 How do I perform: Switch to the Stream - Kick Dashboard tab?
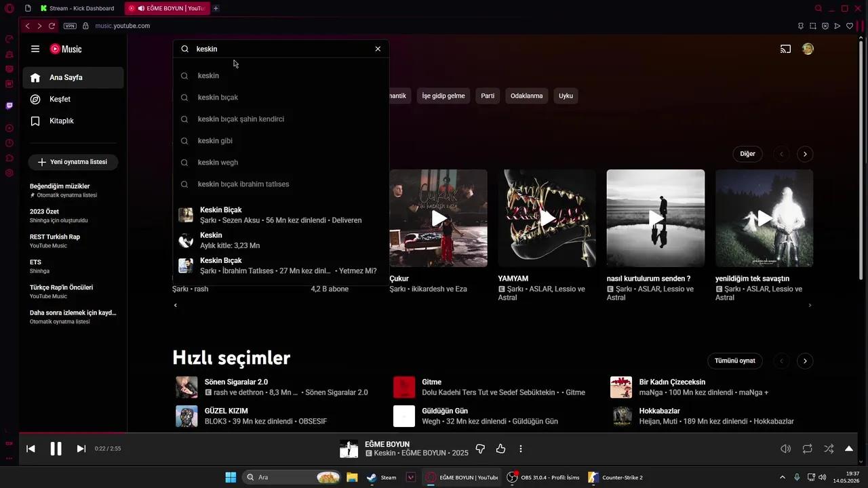(78, 8)
